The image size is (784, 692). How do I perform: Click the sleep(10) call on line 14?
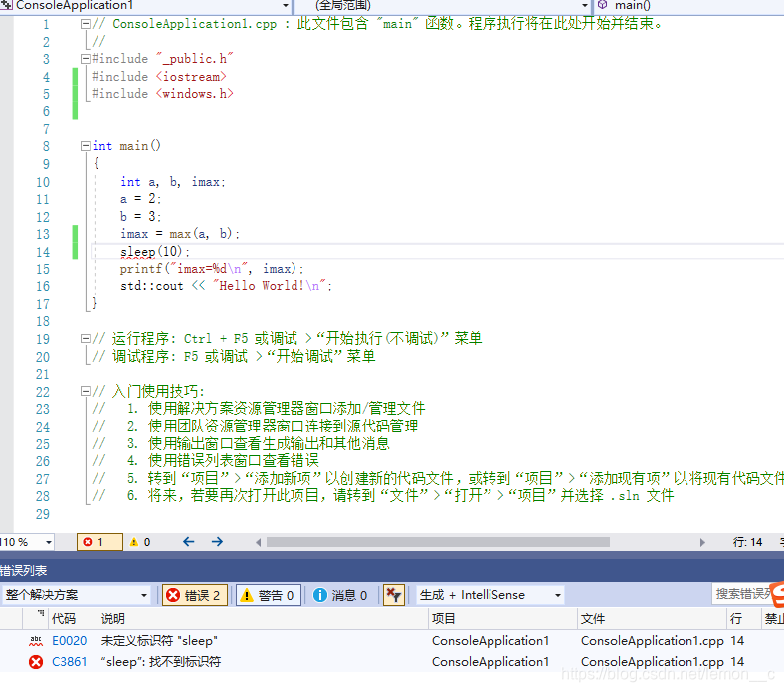tap(155, 252)
